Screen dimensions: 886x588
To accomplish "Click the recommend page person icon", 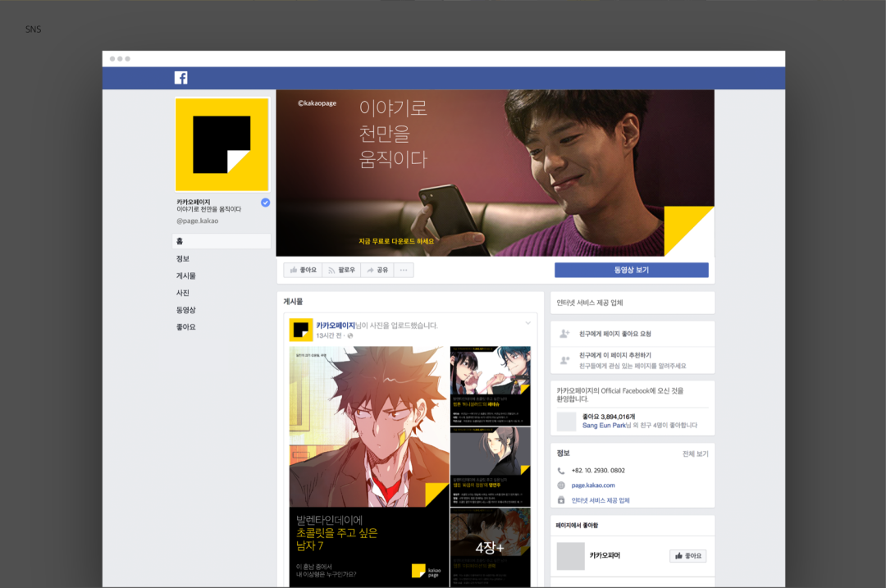I will tap(564, 360).
